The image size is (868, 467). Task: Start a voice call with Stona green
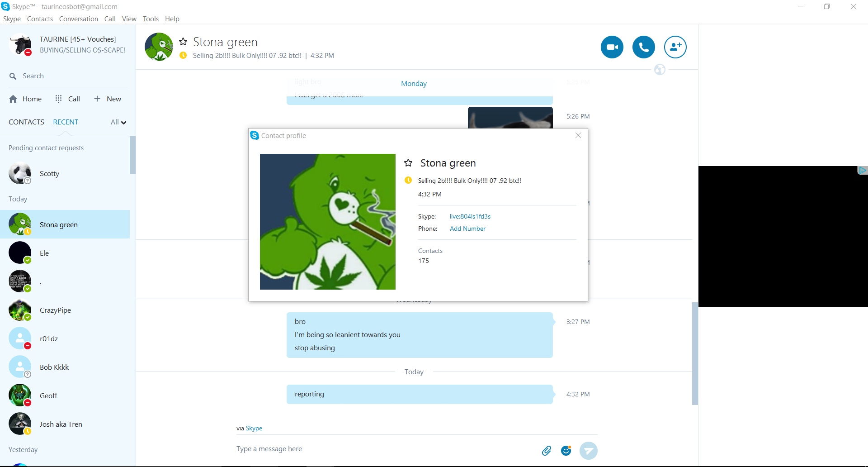(x=644, y=47)
